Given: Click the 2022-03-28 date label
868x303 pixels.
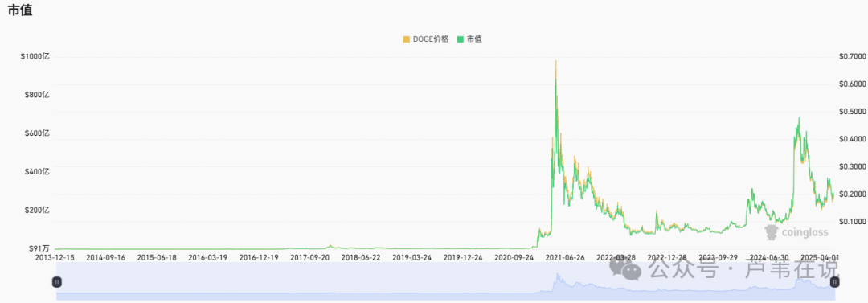Looking at the screenshot, I should click(x=616, y=257).
